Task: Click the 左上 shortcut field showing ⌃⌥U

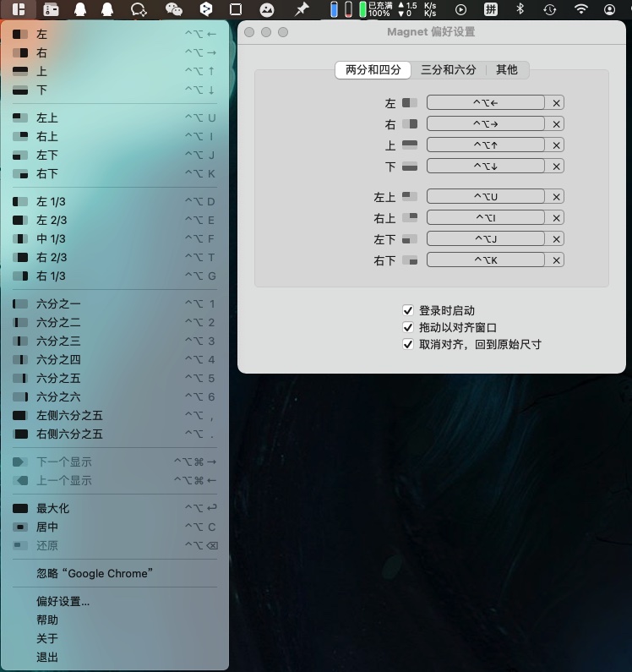Action: click(x=486, y=197)
